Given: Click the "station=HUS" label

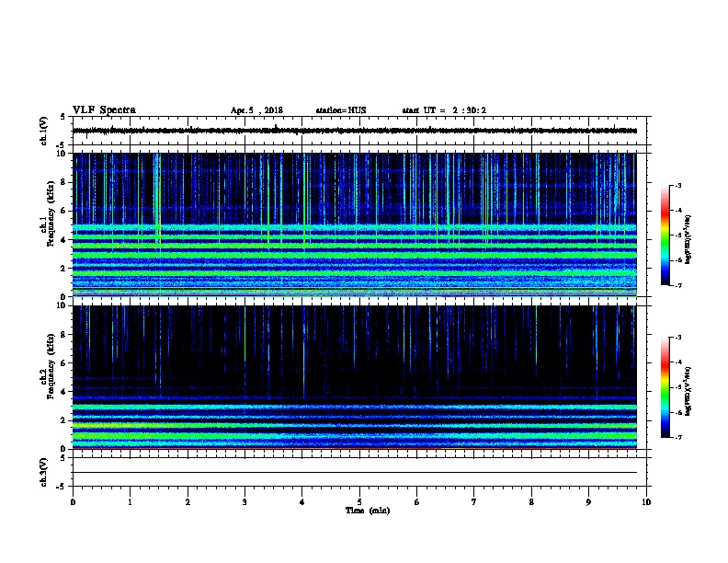Looking at the screenshot, I should click(341, 110).
